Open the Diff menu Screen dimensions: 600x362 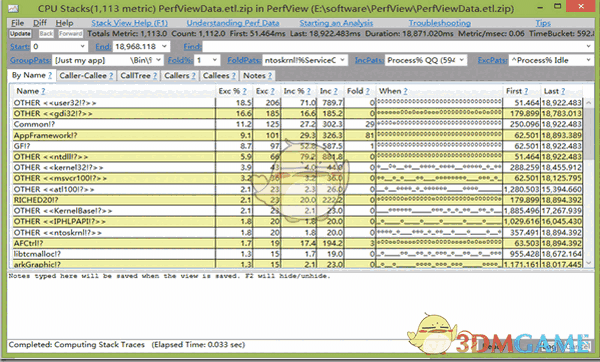coord(40,23)
